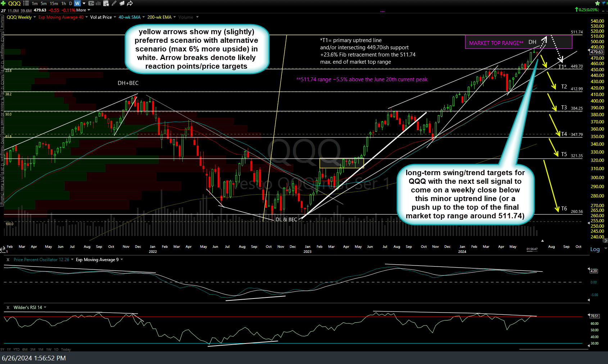Click the right-chevron scroll icon on price axis
Viewport: 608px width, 364px height.
(605, 240)
